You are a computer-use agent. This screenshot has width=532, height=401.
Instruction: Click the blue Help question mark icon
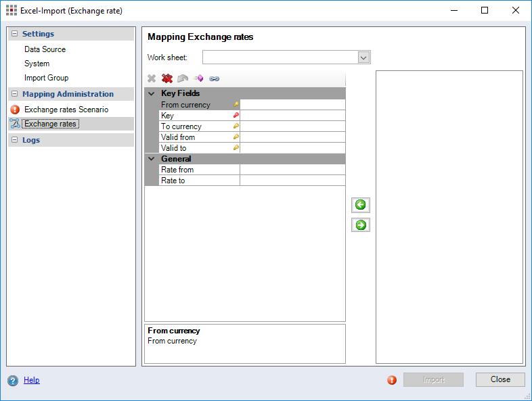point(13,381)
